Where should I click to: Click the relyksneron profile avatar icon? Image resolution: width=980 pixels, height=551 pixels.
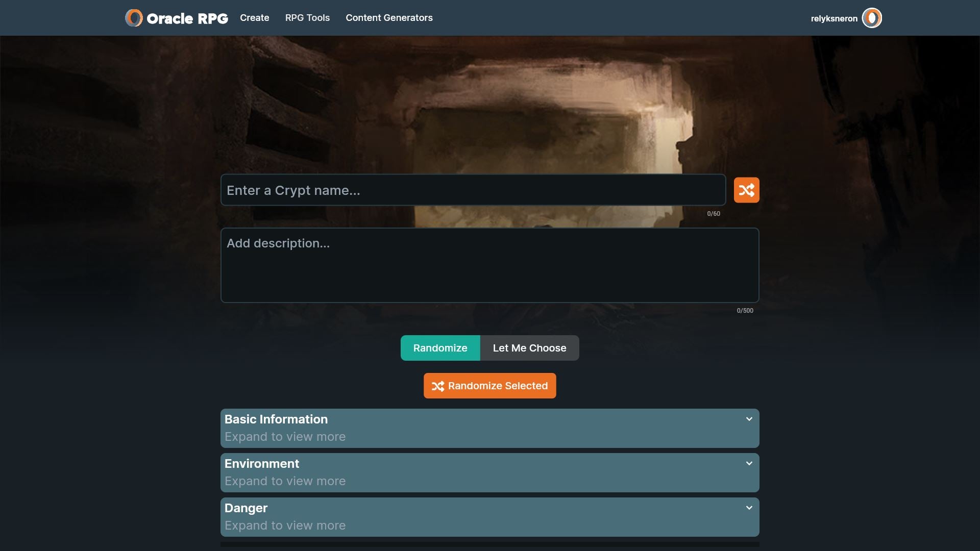click(872, 18)
